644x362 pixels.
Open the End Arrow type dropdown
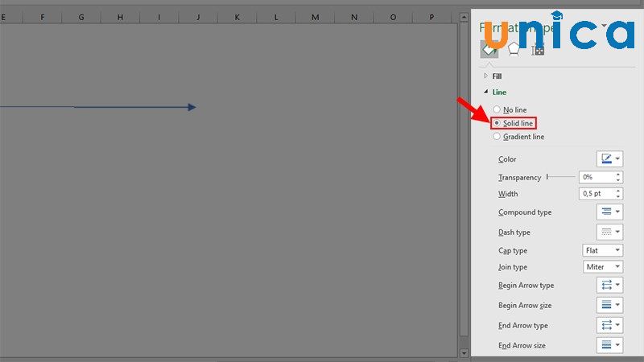pos(609,325)
